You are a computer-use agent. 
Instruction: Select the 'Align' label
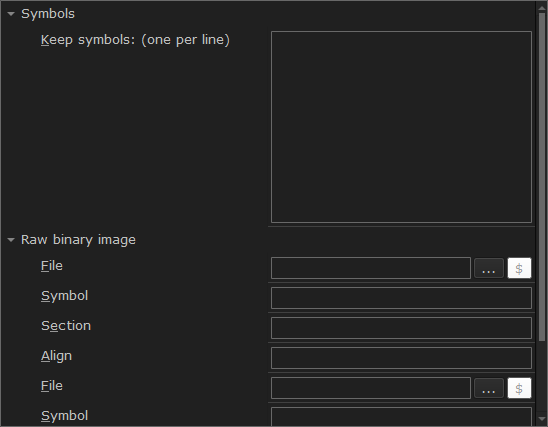pos(56,356)
